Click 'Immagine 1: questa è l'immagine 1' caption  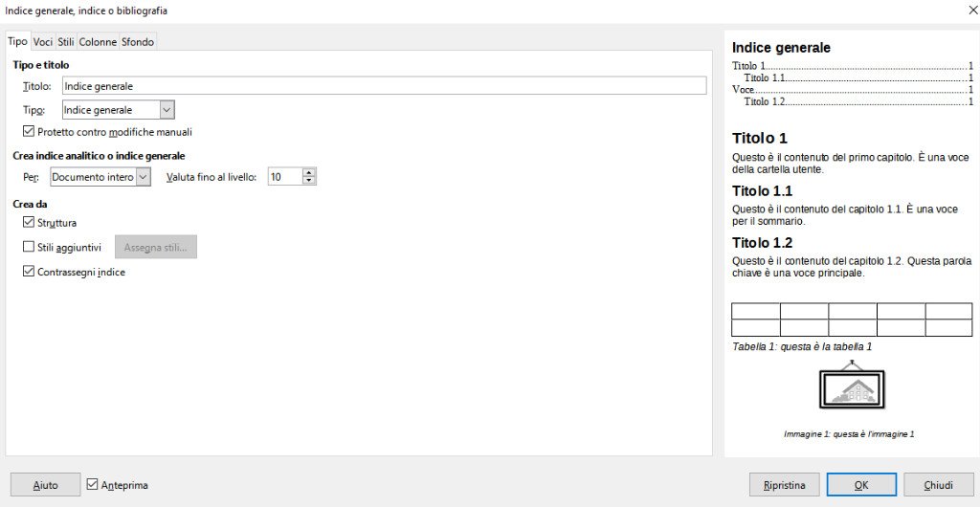coord(849,434)
